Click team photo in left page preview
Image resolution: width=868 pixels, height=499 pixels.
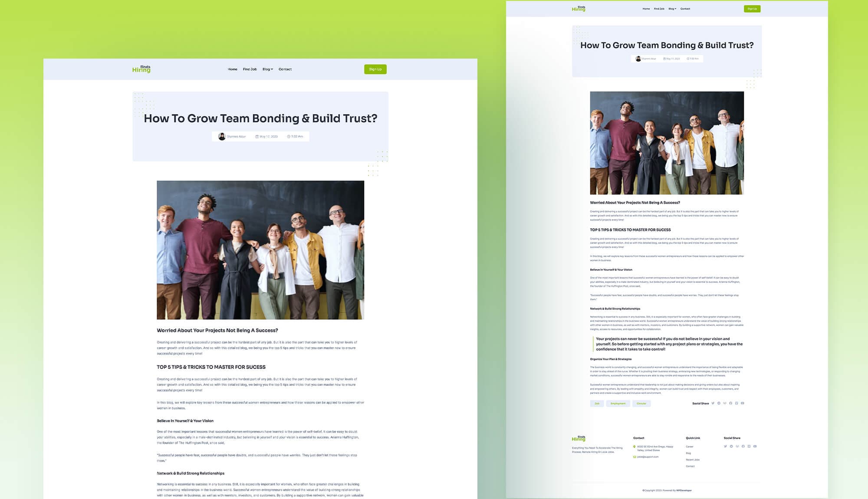point(260,250)
